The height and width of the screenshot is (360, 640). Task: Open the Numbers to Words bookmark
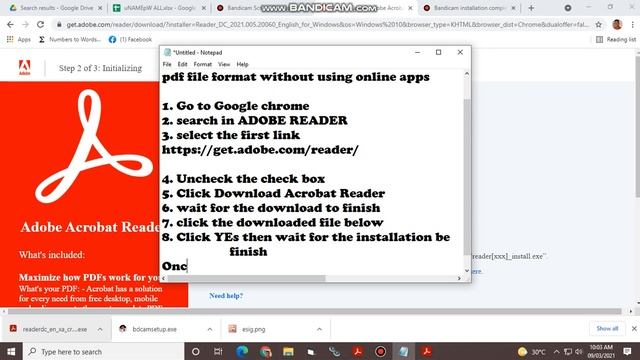tap(69, 39)
